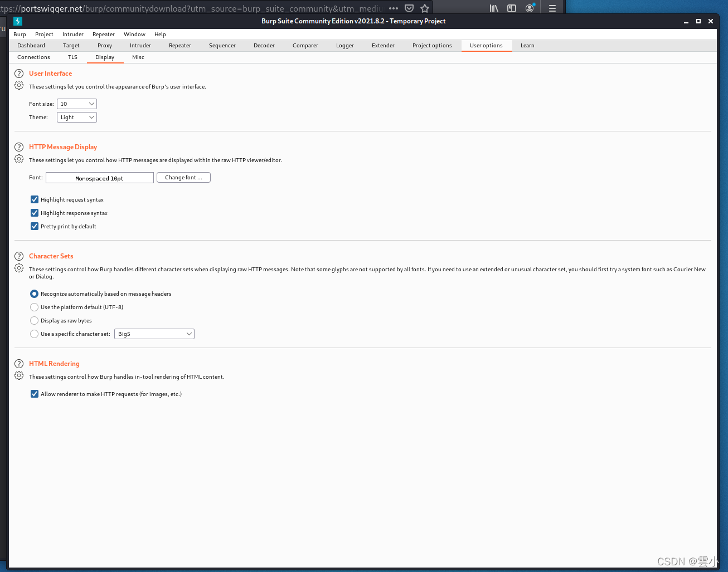Open help for User Interface section
This screenshot has width=728, height=572.
(19, 74)
